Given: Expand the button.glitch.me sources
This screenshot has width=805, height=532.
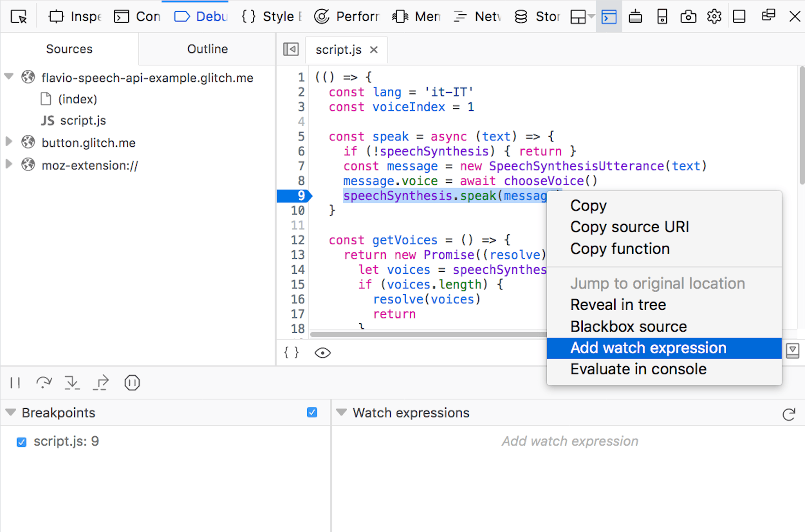Looking at the screenshot, I should [9, 142].
